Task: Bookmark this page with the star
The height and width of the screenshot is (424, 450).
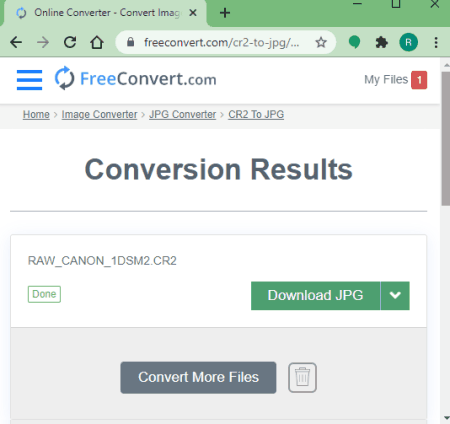Action: click(x=321, y=42)
